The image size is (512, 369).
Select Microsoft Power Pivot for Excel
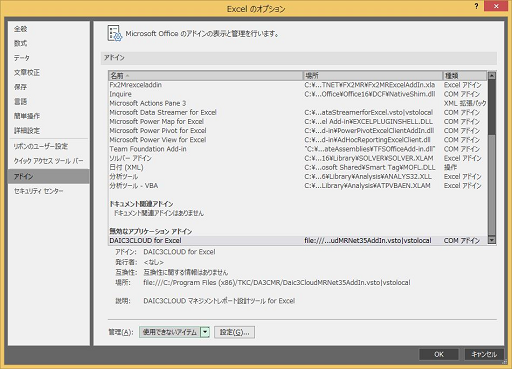(298, 131)
